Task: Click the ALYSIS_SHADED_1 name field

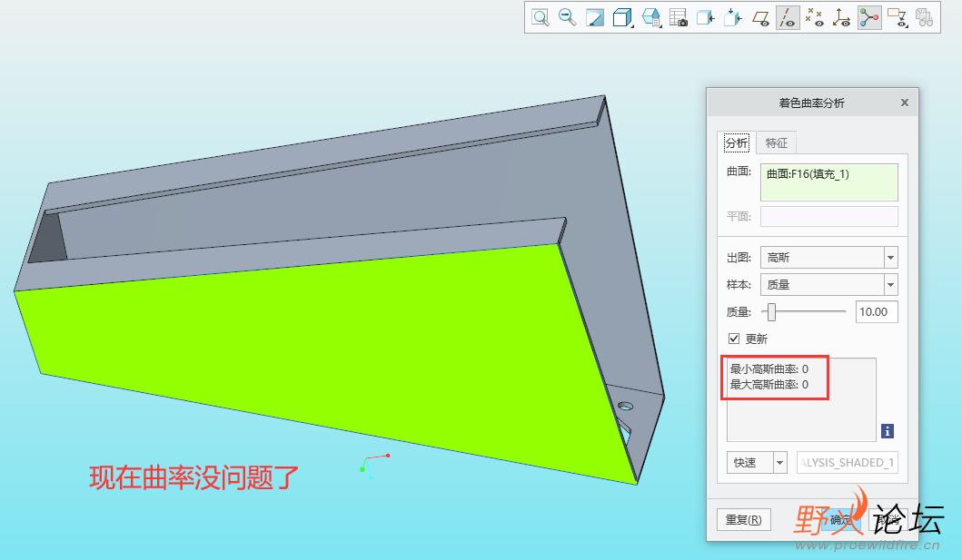Action: coord(848,463)
